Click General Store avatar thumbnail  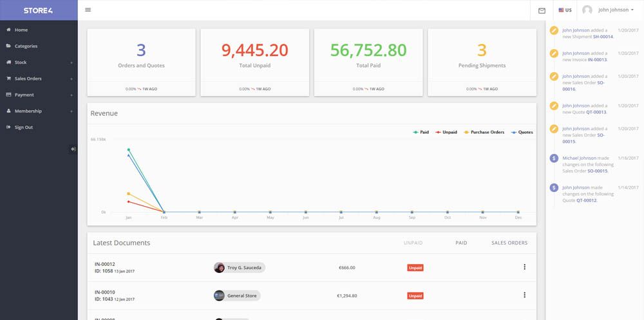pyautogui.click(x=220, y=296)
